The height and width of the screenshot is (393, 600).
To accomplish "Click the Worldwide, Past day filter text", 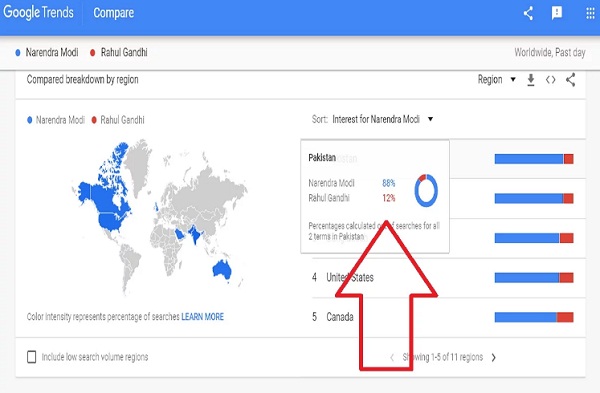I will point(549,52).
